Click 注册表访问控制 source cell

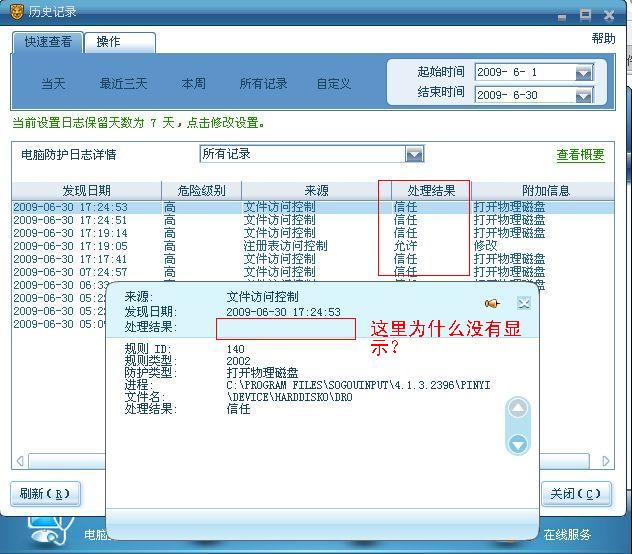285,246
